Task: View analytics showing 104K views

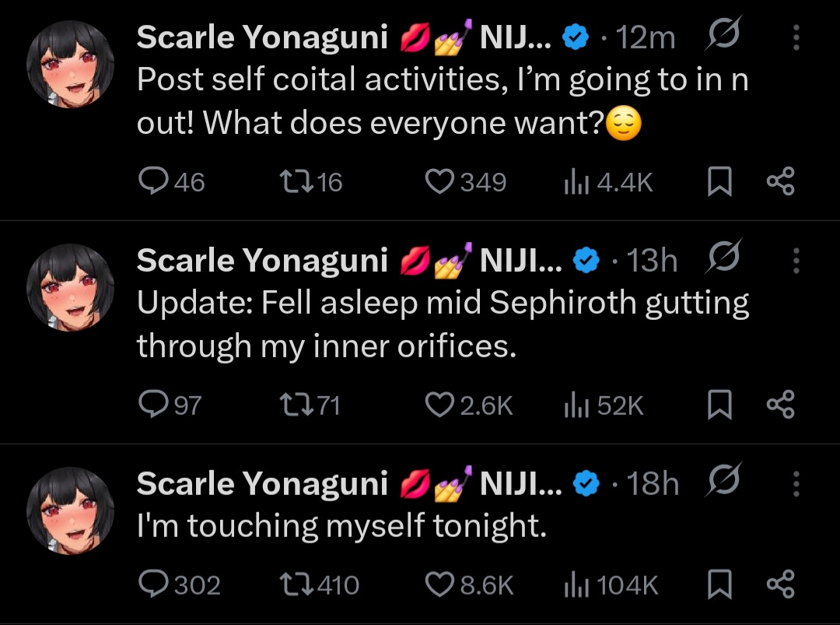Action: click(x=573, y=584)
